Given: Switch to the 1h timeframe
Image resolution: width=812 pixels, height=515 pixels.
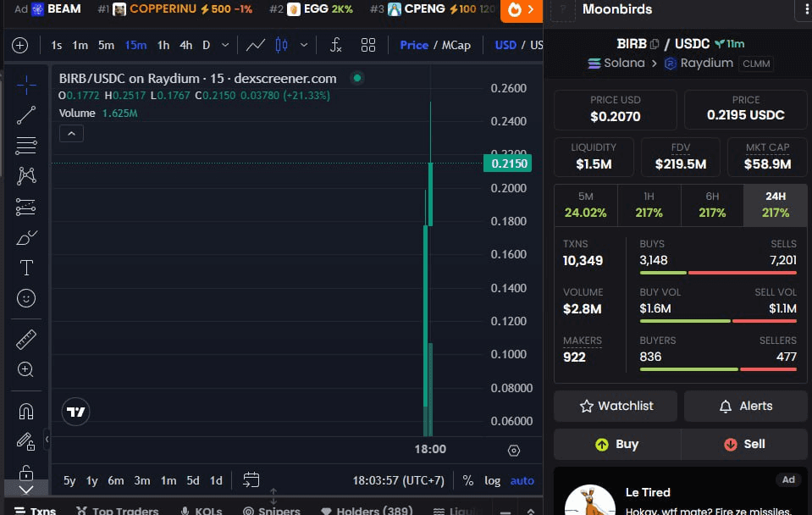Looking at the screenshot, I should tap(163, 45).
